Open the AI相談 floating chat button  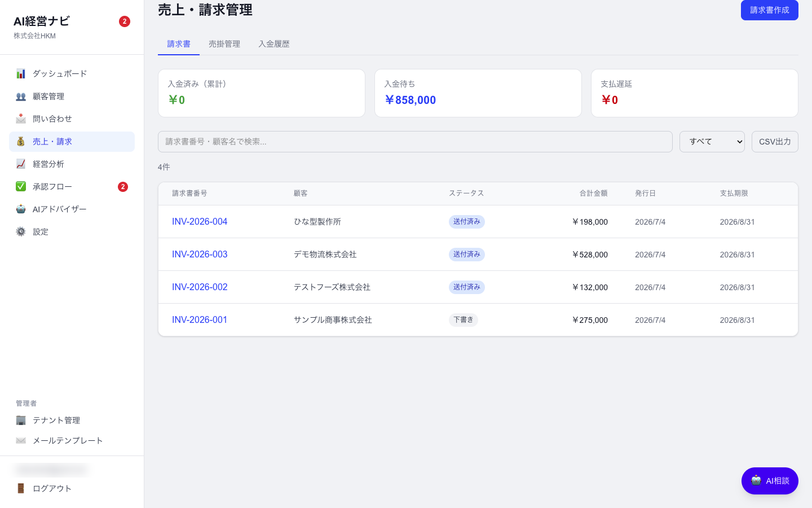pyautogui.click(x=770, y=481)
